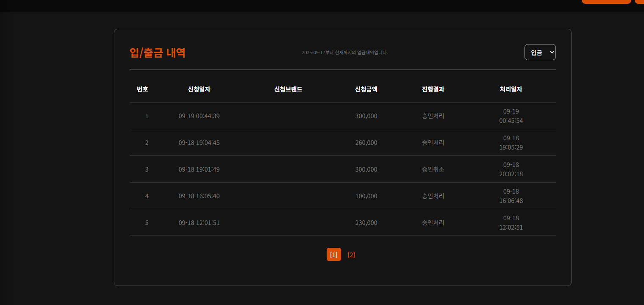Click the 신청금액 column header

[366, 89]
